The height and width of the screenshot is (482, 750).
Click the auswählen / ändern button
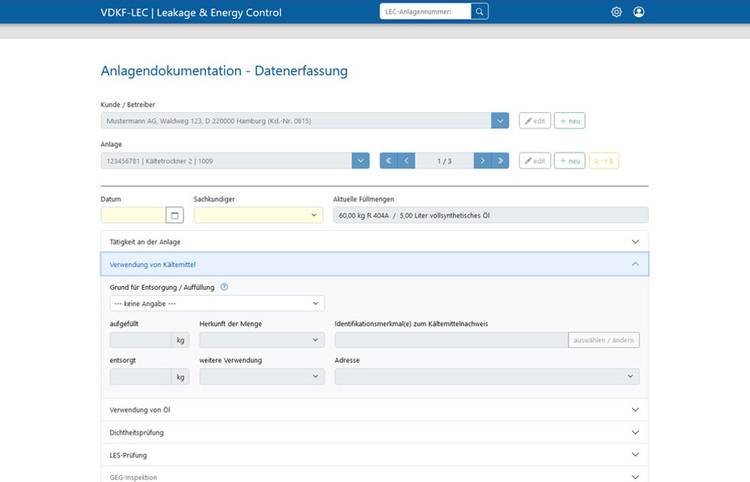pos(604,340)
